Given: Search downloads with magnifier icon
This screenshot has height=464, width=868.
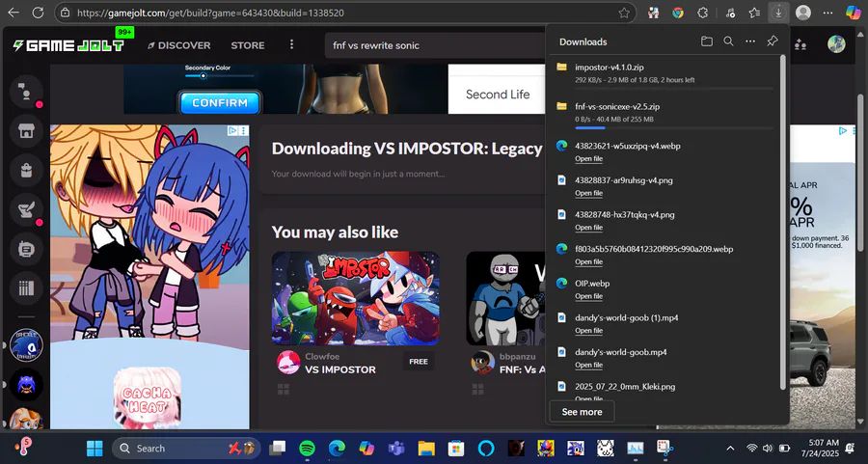Looking at the screenshot, I should tap(728, 41).
